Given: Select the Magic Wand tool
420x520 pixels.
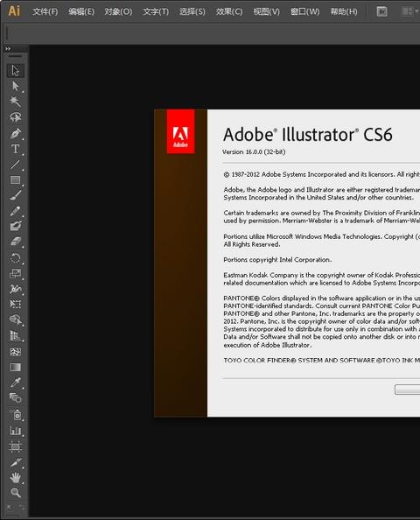Looking at the screenshot, I should (x=15, y=102).
